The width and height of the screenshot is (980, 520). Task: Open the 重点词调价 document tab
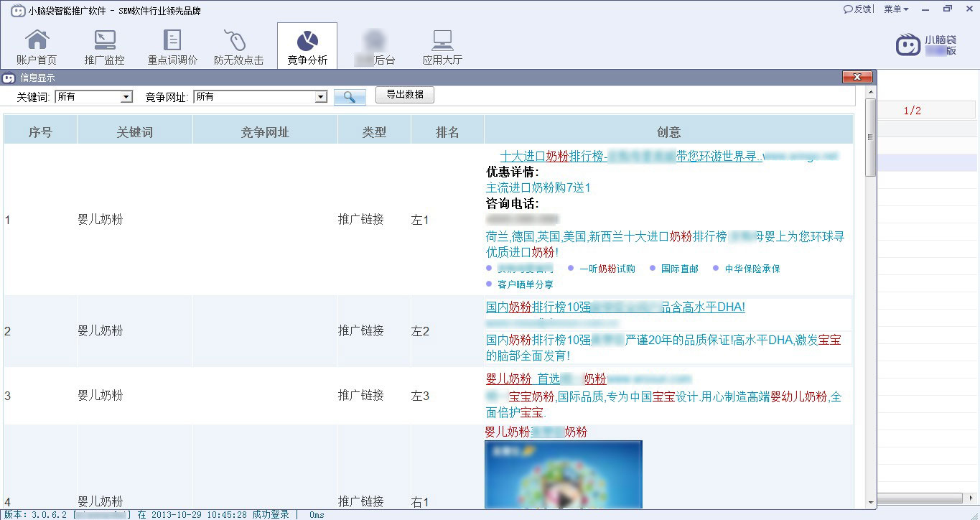point(172,47)
